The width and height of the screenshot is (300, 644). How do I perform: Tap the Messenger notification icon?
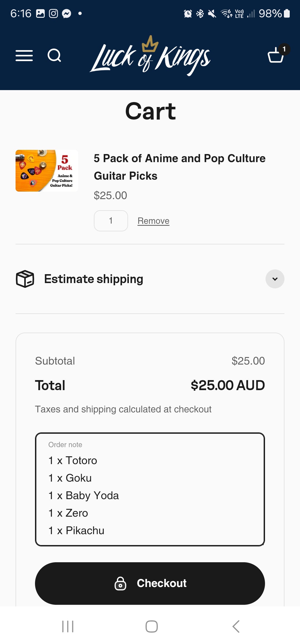coord(66,14)
